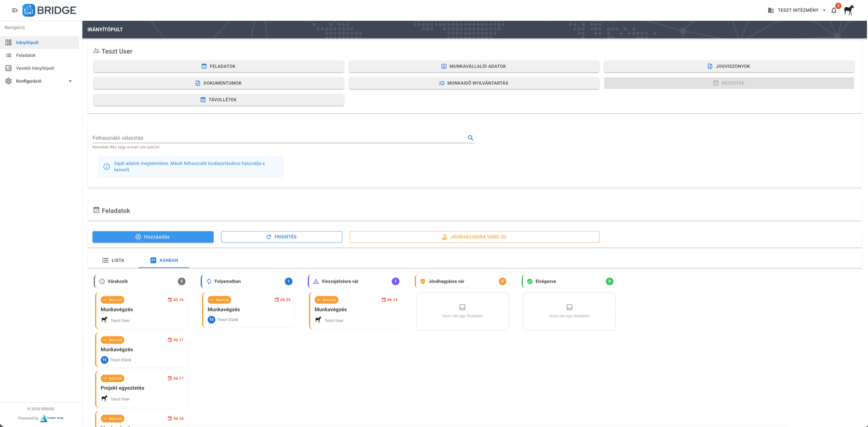868x427 pixels.
Task: Click the Konfiguráció gear icon
Action: click(8, 81)
